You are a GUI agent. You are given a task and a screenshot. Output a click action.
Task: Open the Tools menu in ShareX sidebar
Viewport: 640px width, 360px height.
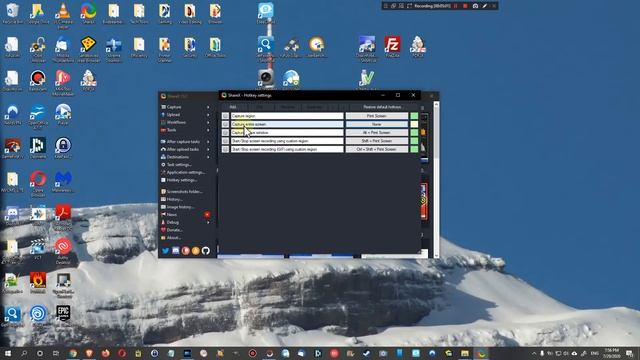pos(171,130)
